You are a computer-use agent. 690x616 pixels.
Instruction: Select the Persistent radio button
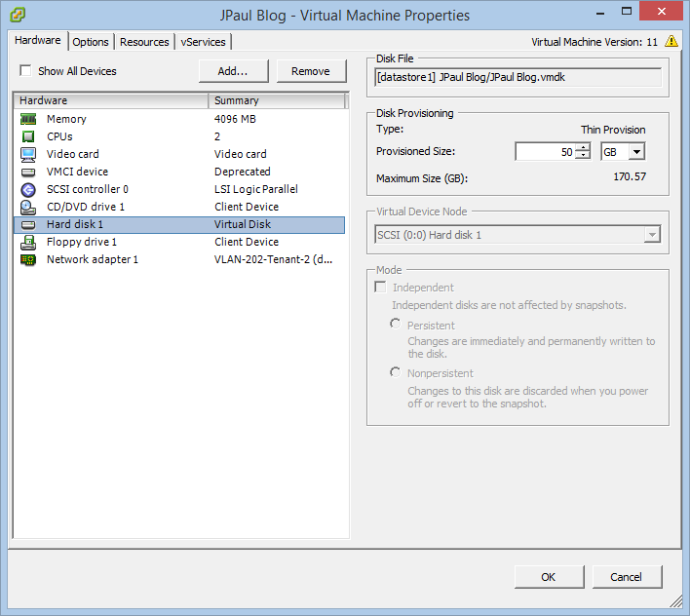tap(395, 324)
